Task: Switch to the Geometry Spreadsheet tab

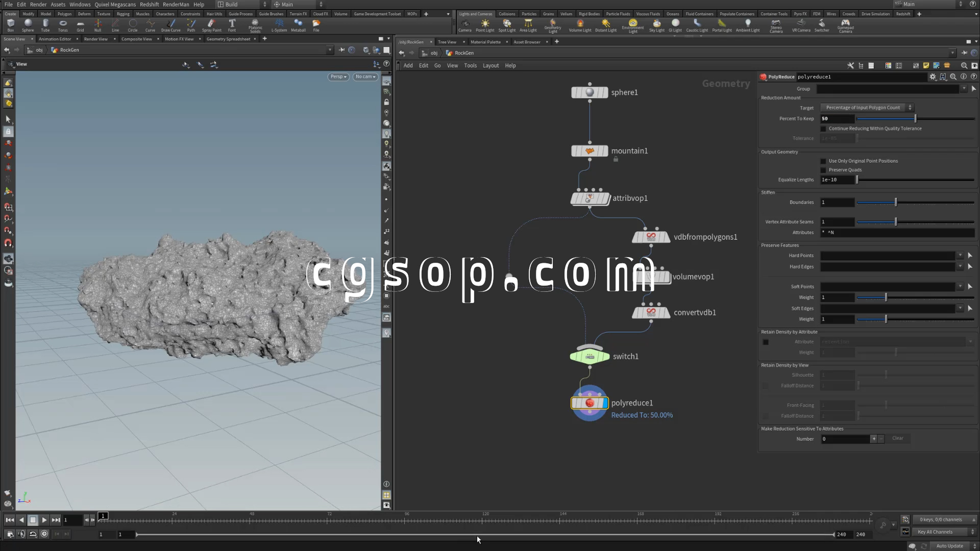Action: coord(228,39)
